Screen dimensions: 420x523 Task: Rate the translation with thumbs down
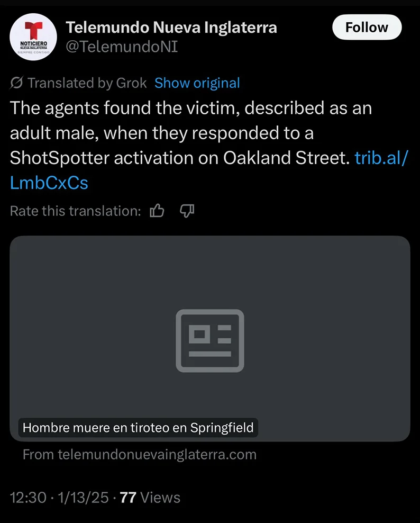coord(187,211)
